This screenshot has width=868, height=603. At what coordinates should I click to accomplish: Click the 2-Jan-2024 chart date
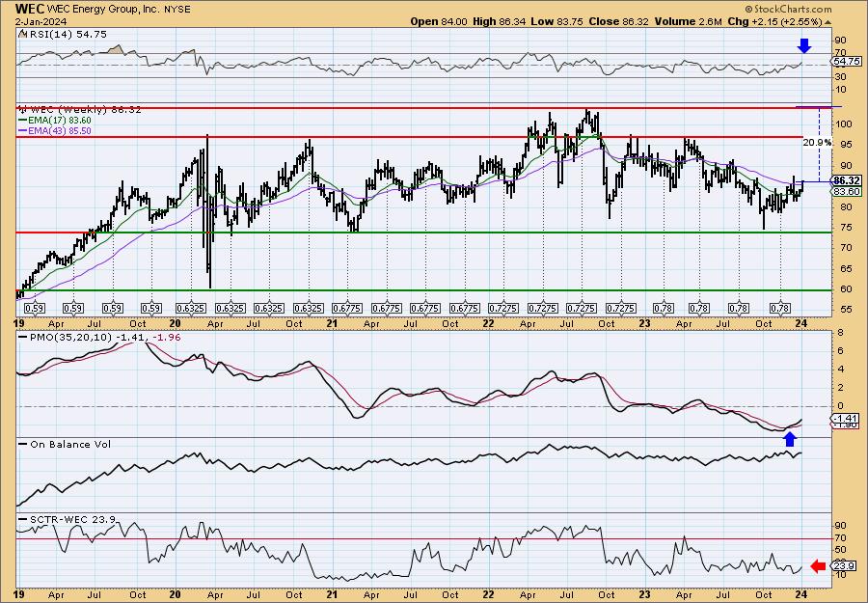tap(41, 21)
